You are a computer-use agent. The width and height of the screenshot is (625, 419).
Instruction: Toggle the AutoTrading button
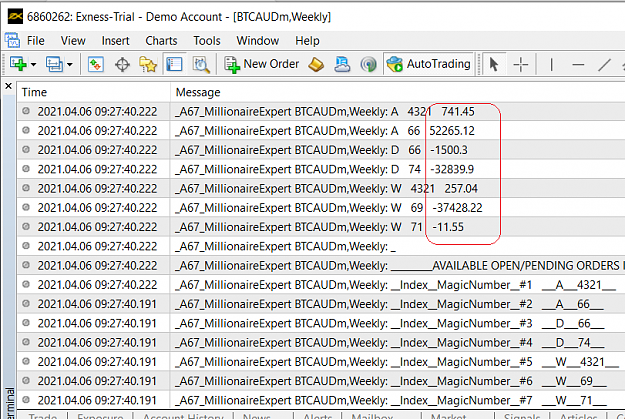click(429, 64)
